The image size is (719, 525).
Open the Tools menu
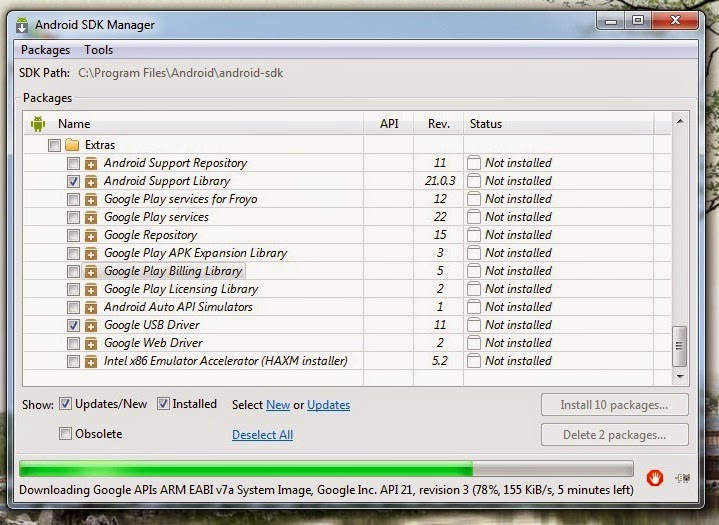pyautogui.click(x=99, y=50)
